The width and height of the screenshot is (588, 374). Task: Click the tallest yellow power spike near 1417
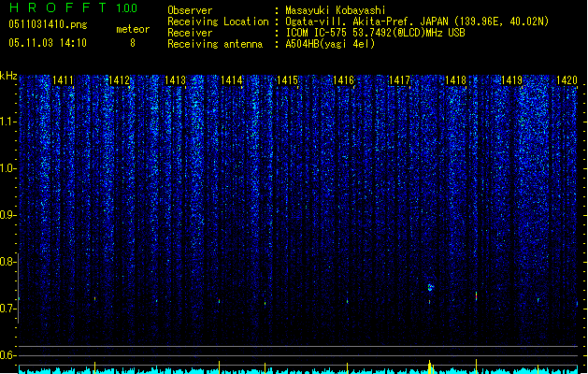(x=430, y=367)
